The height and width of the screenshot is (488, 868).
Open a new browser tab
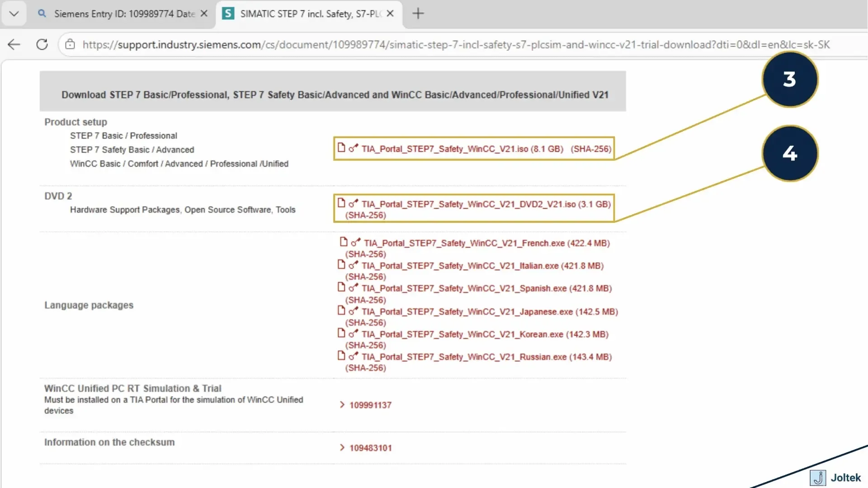[x=418, y=14]
